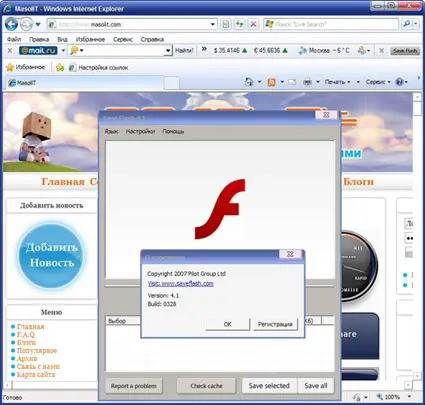Expand the address bar URL dropdown
Viewport: 425px width, 405px height.
[x=213, y=24]
